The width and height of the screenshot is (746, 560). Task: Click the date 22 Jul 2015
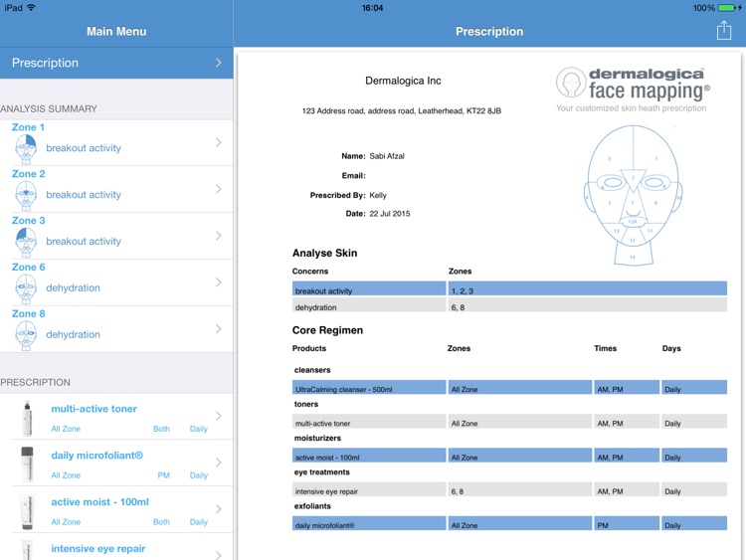pos(389,214)
